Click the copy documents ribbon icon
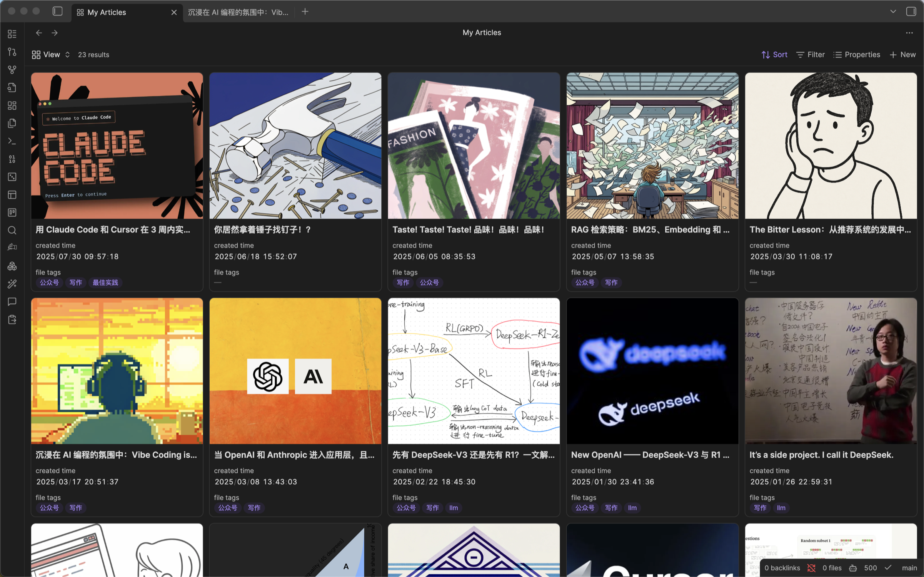Image resolution: width=924 pixels, height=577 pixels. point(12,123)
